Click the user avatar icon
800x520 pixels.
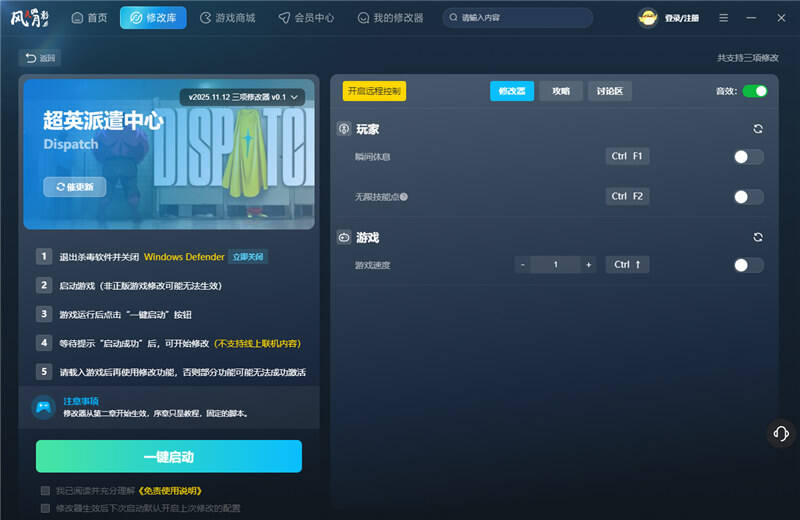pyautogui.click(x=648, y=18)
